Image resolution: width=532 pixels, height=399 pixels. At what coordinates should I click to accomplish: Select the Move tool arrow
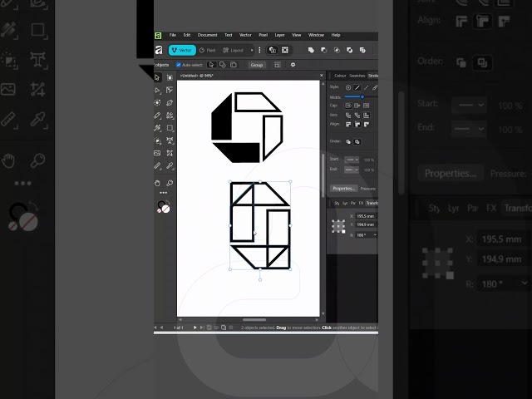(x=157, y=77)
